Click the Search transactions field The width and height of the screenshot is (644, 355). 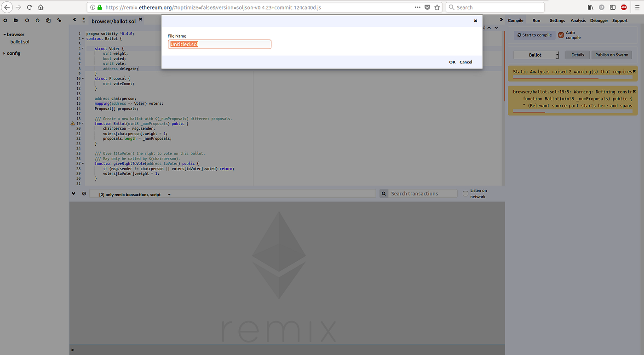tap(423, 194)
